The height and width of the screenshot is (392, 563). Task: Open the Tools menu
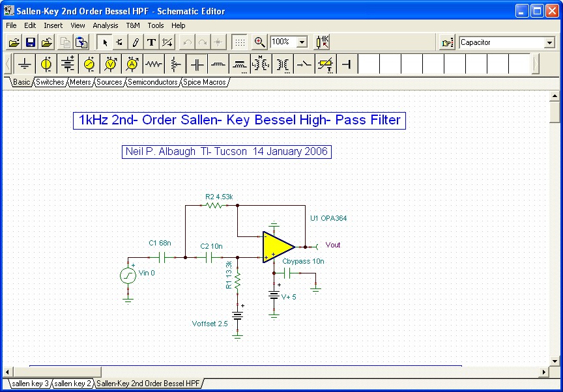click(156, 25)
